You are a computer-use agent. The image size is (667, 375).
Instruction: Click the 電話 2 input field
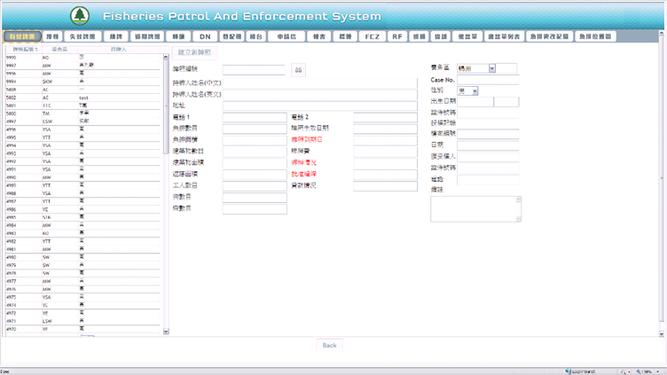tap(385, 117)
